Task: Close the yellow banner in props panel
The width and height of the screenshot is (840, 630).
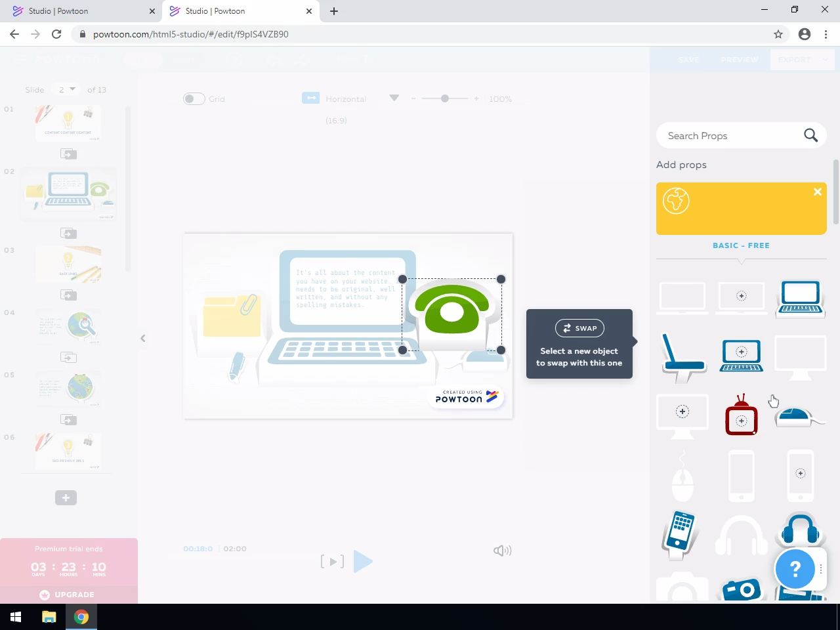Action: coord(818,192)
